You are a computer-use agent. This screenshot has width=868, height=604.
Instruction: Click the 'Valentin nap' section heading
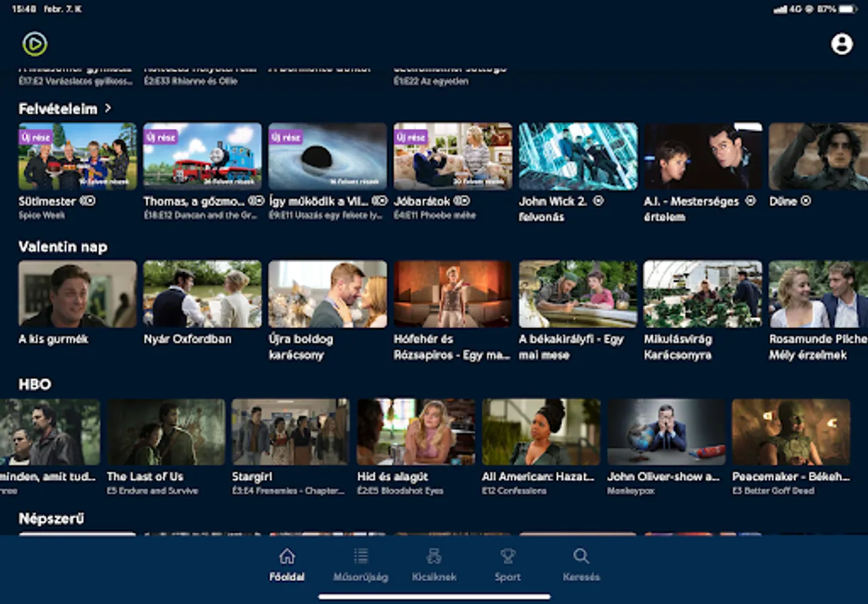(62, 246)
